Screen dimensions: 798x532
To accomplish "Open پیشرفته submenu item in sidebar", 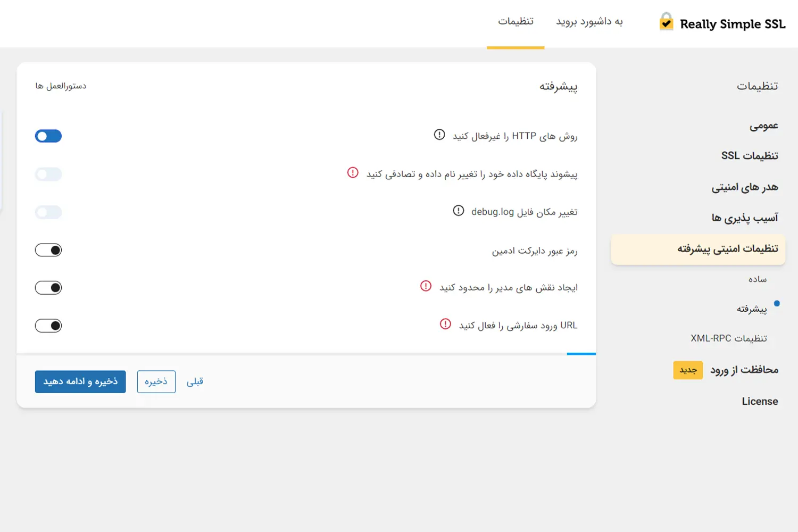I will pos(752,309).
